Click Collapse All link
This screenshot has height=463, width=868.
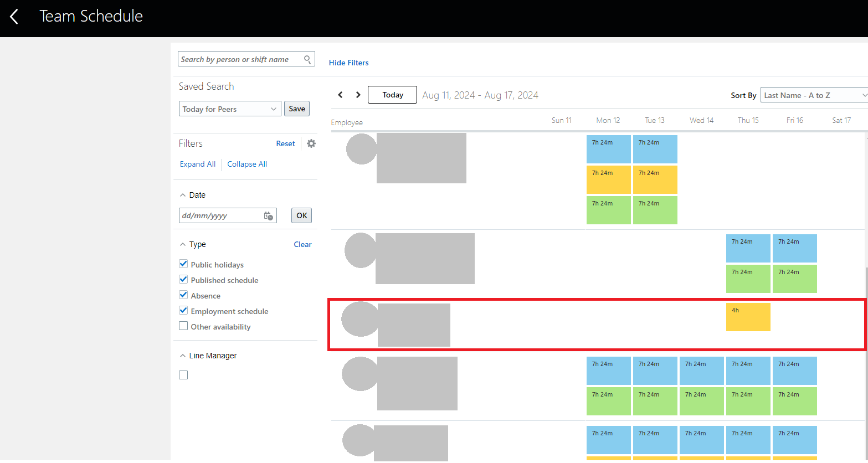[x=247, y=164]
